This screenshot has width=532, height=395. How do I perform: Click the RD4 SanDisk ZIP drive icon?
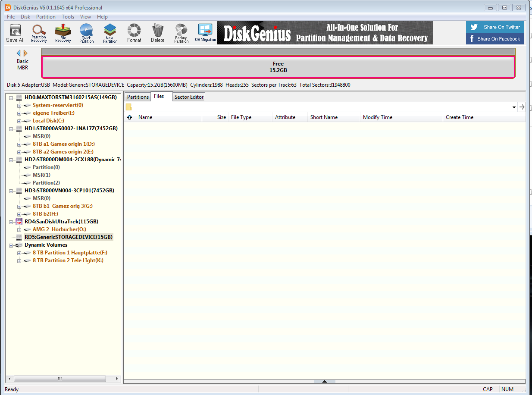19,222
